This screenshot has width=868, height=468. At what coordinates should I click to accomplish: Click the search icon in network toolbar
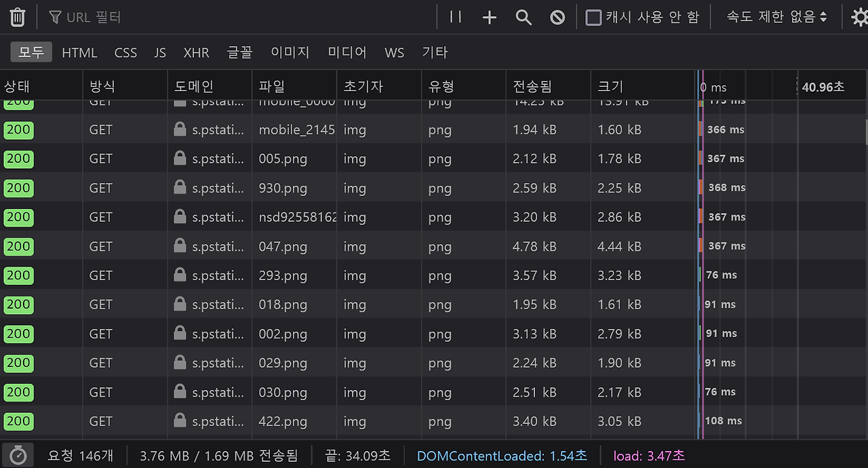point(523,16)
